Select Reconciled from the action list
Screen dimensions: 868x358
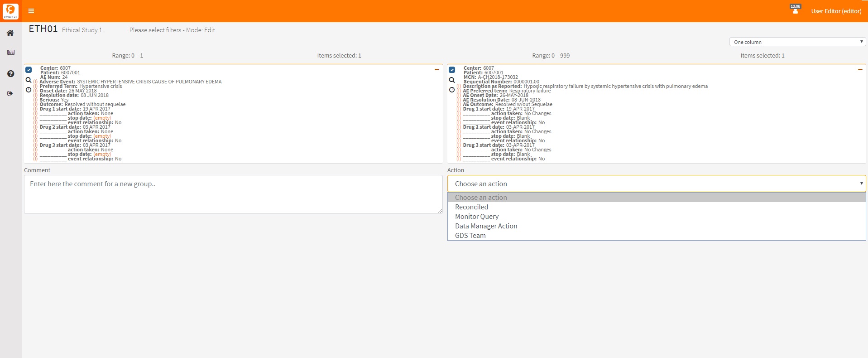coord(657,207)
